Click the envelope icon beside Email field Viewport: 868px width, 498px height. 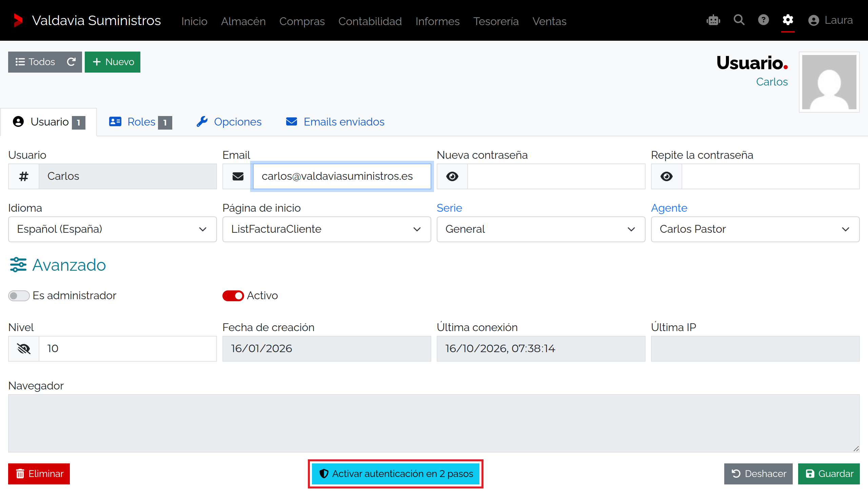tap(238, 176)
